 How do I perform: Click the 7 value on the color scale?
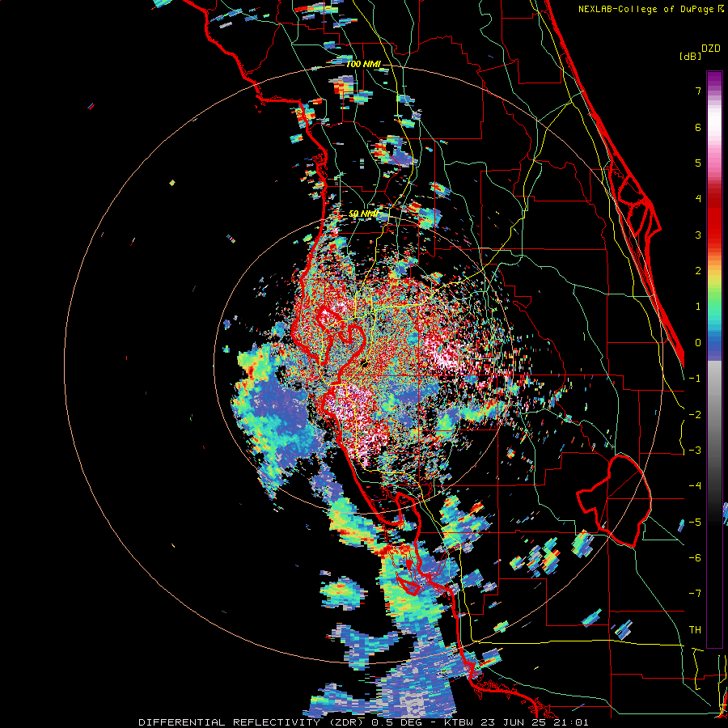(698, 91)
